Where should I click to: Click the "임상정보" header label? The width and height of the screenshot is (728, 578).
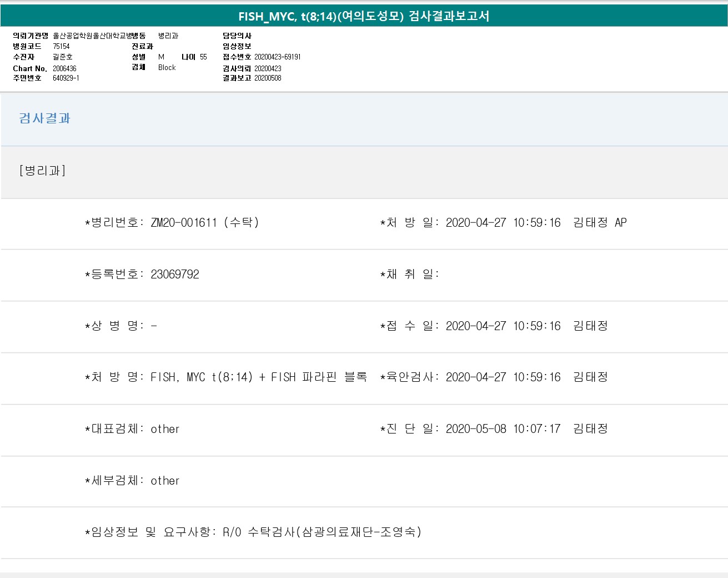237,47
